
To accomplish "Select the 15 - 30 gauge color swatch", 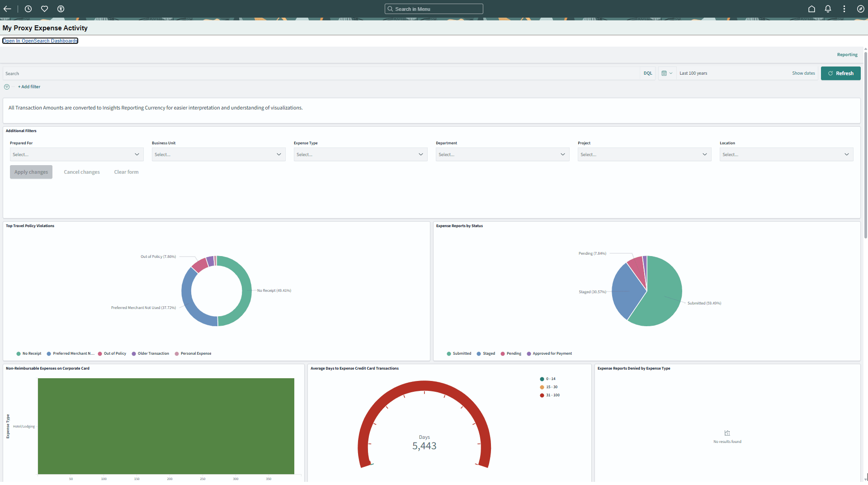I will [542, 387].
